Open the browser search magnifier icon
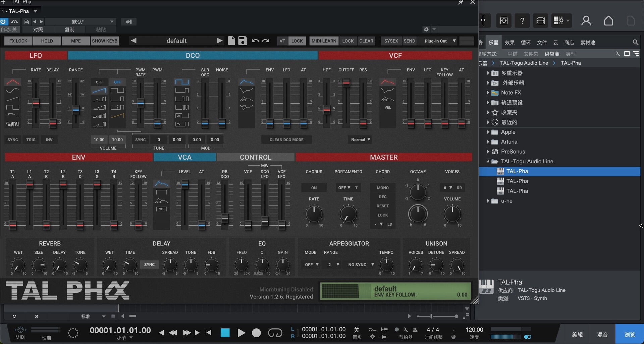The width and height of the screenshot is (644, 344). coord(635,42)
